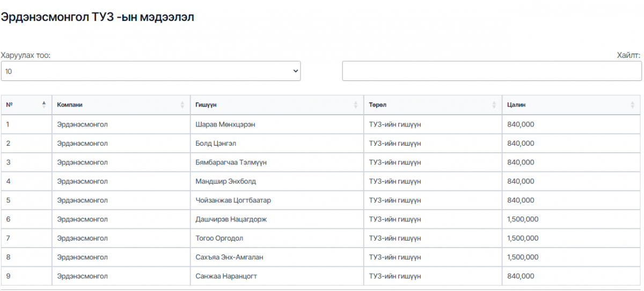Click the Болд Цэнгэл name cell
644x291 pixels.
(x=216, y=143)
